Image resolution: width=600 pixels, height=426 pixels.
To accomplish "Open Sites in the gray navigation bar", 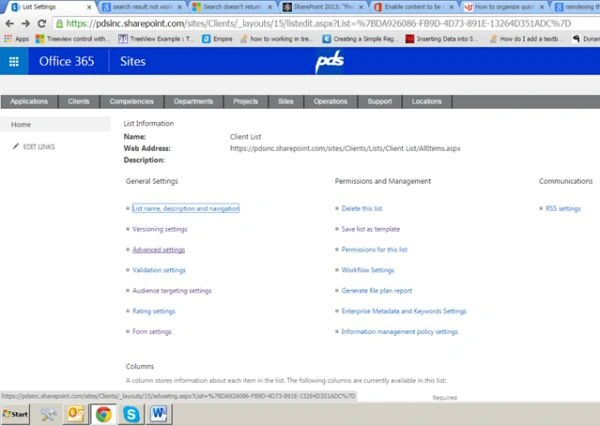I will pyautogui.click(x=286, y=101).
